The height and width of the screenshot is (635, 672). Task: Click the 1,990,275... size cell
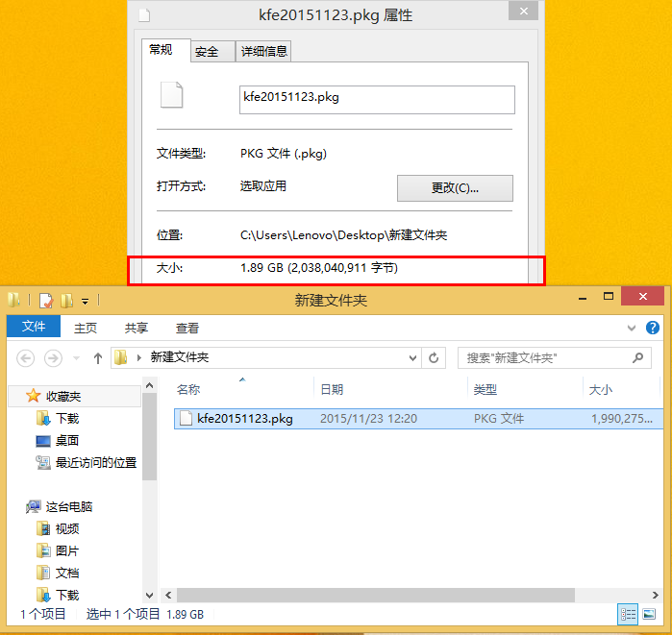tap(622, 418)
